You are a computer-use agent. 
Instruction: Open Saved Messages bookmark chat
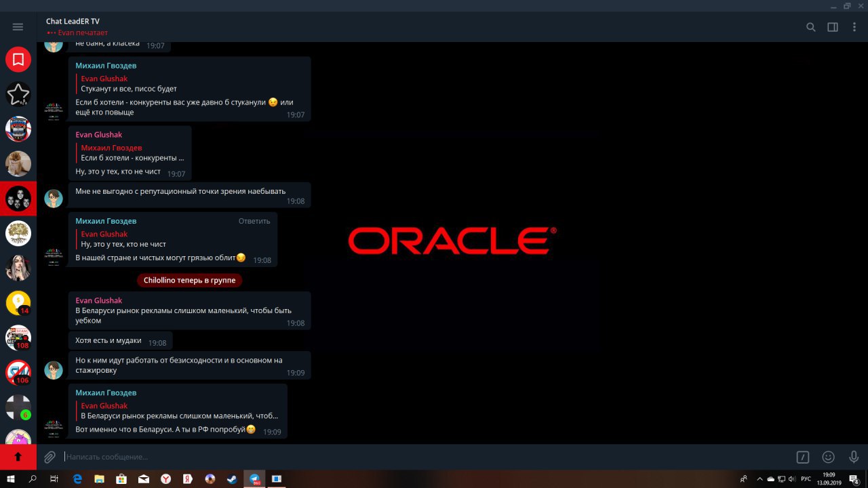(18, 60)
